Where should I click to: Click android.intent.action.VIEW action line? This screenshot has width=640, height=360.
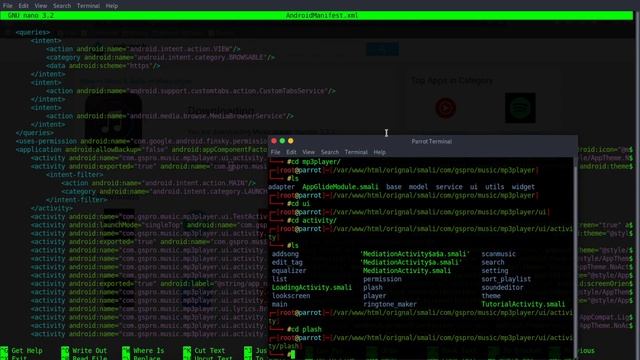(143, 49)
